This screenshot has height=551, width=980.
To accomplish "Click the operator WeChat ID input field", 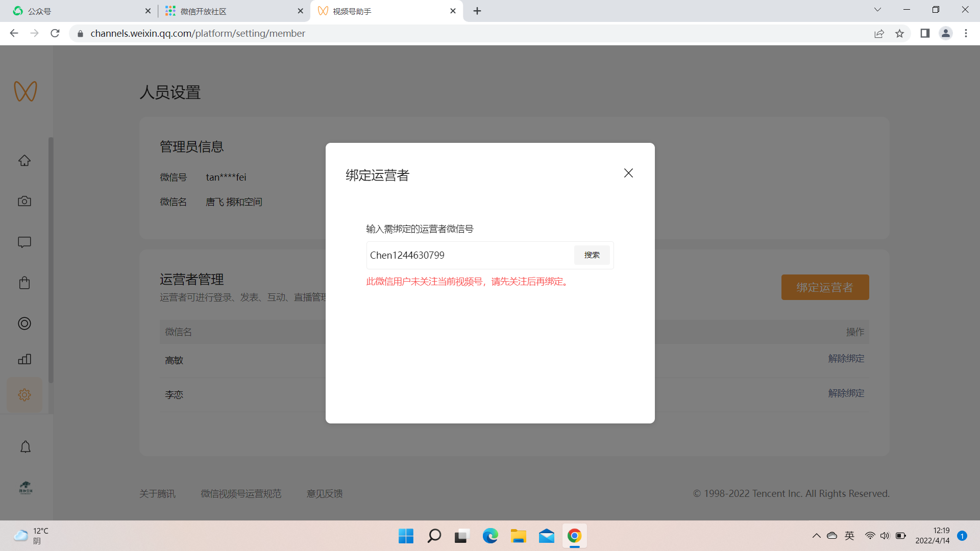I will pos(469,255).
